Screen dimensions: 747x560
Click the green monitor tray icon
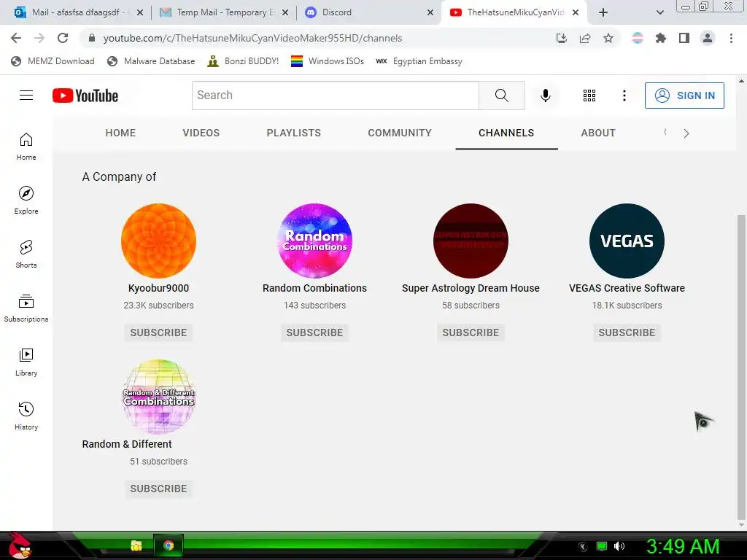(602, 546)
